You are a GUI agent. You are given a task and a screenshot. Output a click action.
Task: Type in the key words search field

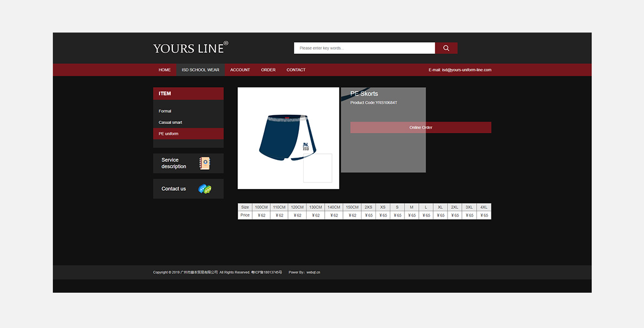pyautogui.click(x=364, y=48)
